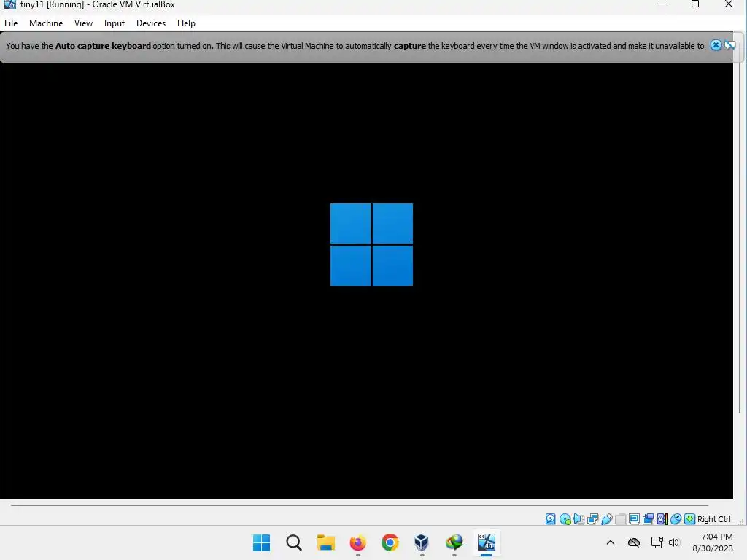747x560 pixels.
Task: Open Internet Download Manager taskbar icon
Action: click(454, 542)
